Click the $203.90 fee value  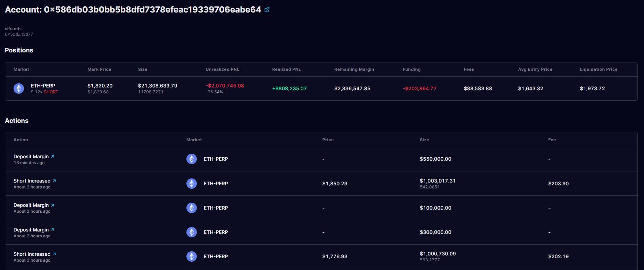pyautogui.click(x=558, y=184)
